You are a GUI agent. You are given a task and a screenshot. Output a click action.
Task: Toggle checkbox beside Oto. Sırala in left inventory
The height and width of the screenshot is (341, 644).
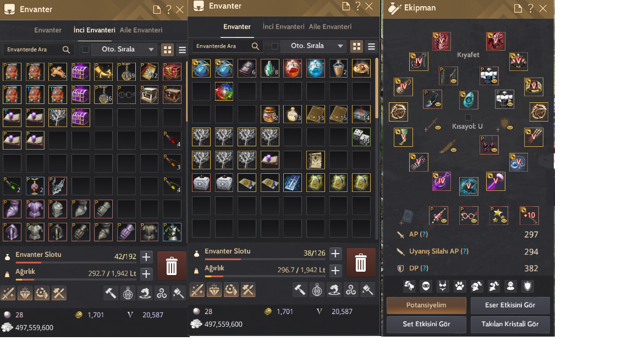[85, 50]
